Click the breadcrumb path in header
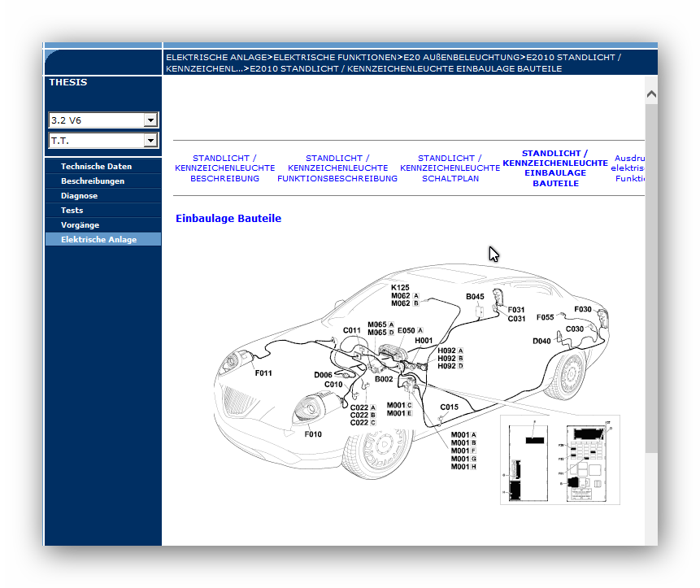Screen dimensions: 700x588 pos(393,63)
